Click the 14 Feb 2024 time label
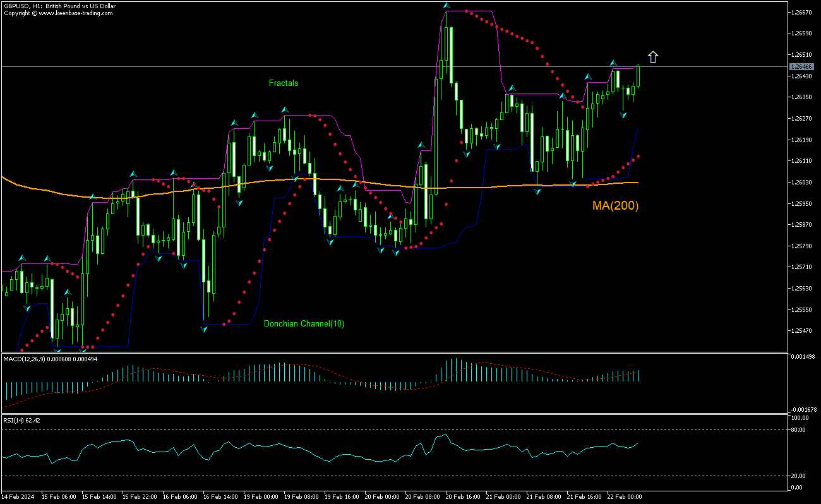 [18, 497]
